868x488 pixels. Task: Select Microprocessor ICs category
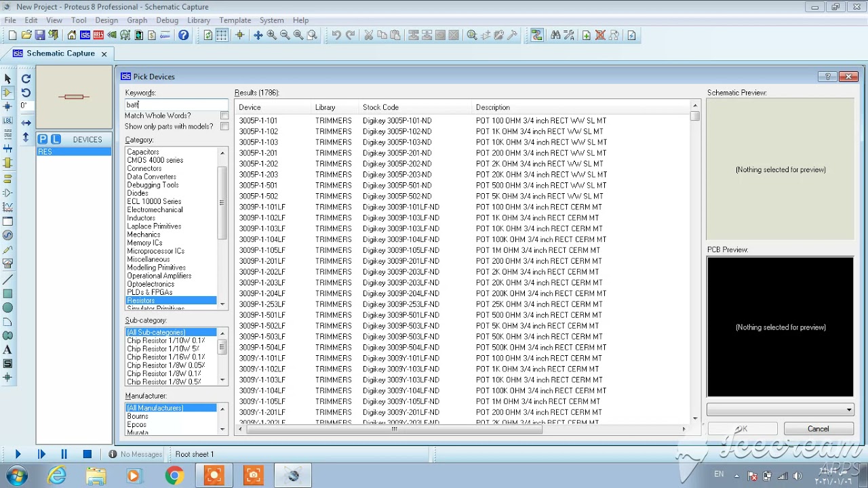156,251
